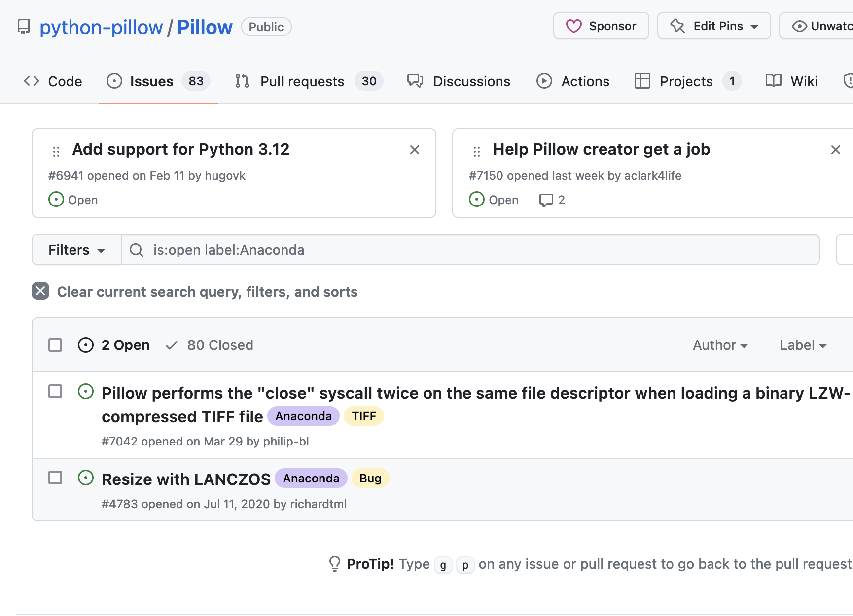Go to the Discussions tab

(x=459, y=81)
